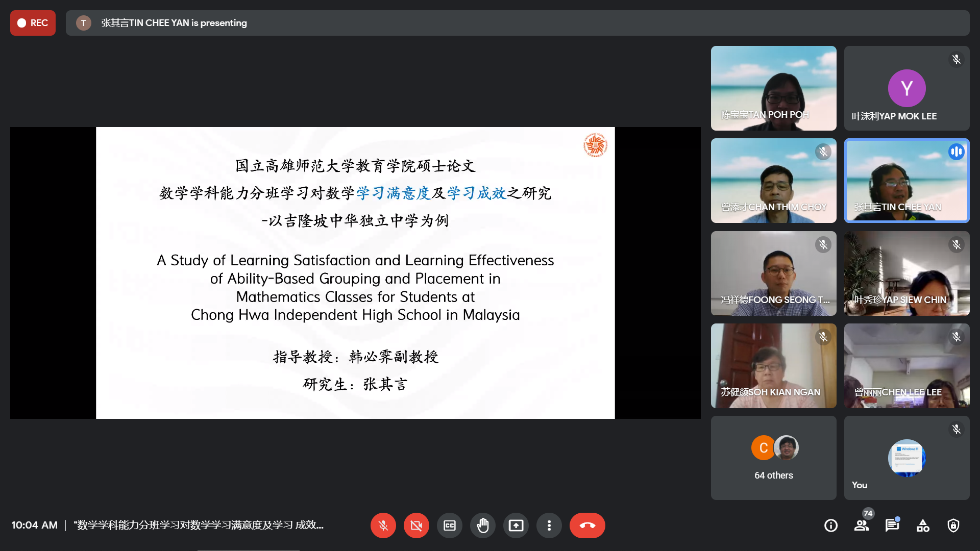Click your profile picture in the You tile
This screenshot has width=980, height=551.
click(x=906, y=458)
